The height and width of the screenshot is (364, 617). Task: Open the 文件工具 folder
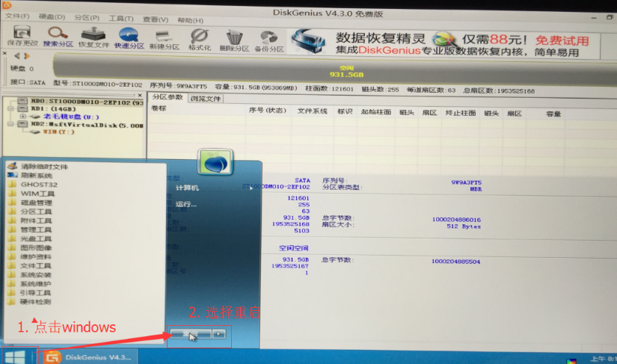31,266
